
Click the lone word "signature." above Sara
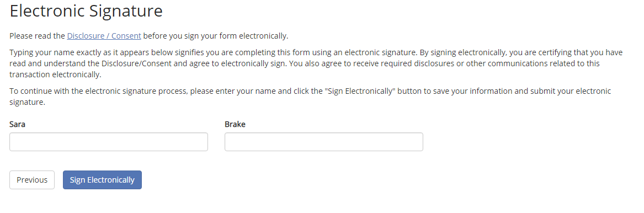pos(27,102)
